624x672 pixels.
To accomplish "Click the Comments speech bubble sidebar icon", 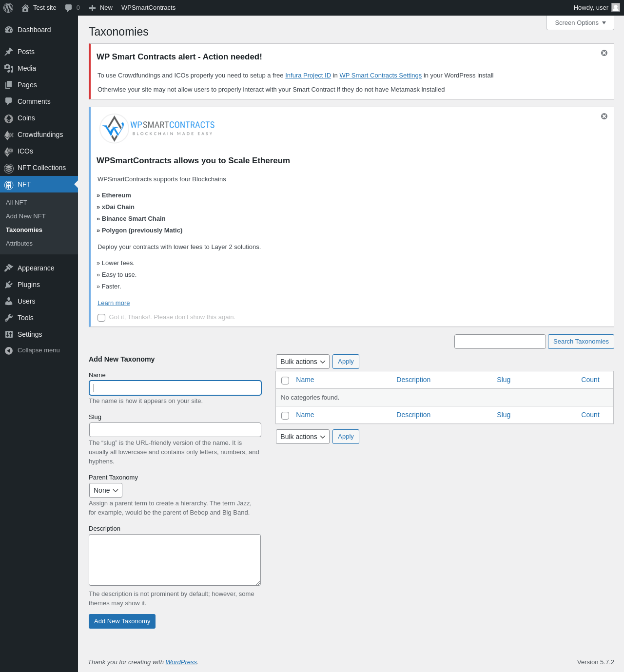I will 9,101.
